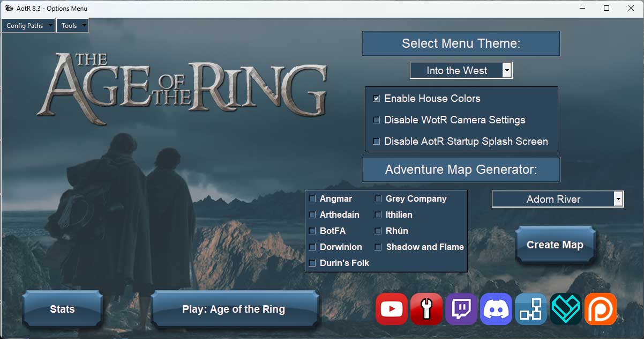
Task: Check Disable WotR Camera Settings
Action: point(377,120)
